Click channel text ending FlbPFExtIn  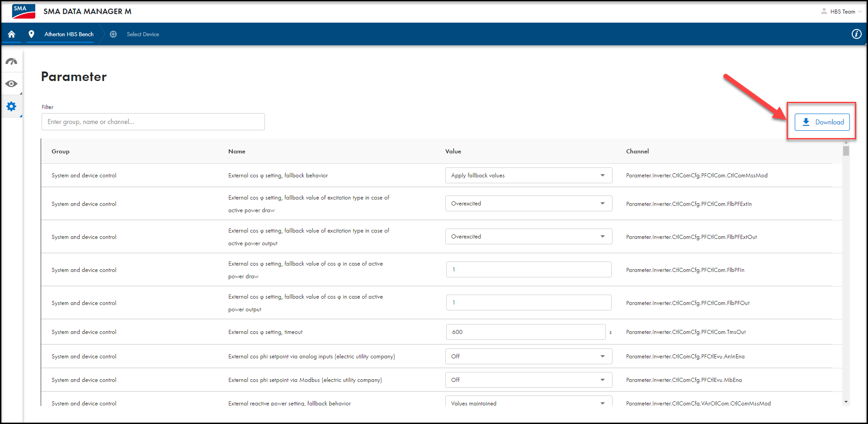(689, 204)
